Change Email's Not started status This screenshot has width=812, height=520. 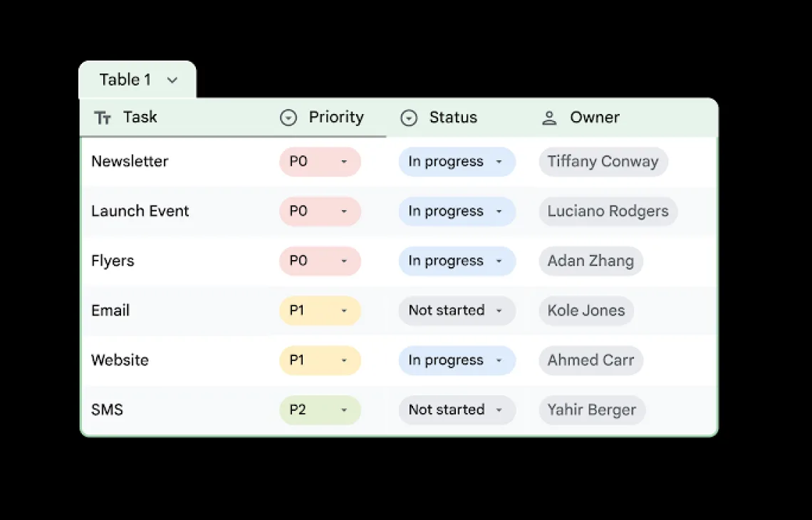click(457, 311)
